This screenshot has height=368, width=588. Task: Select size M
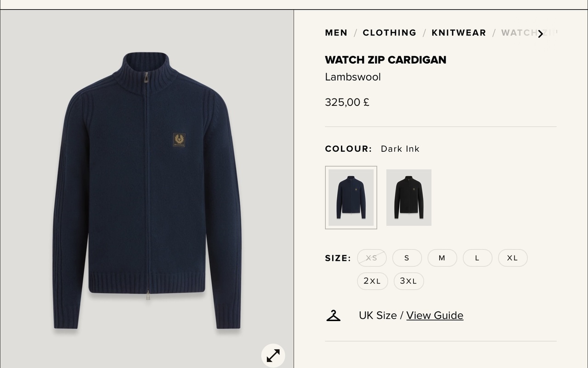442,258
